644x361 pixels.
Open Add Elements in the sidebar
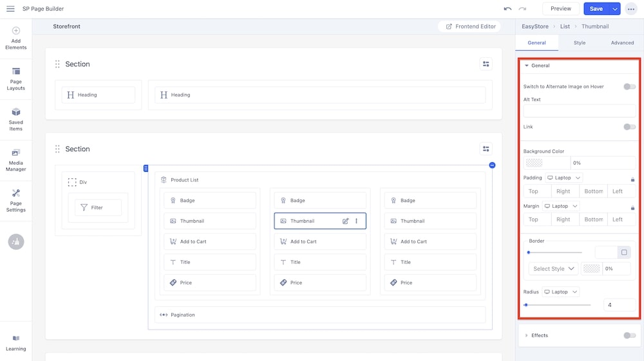(x=16, y=39)
